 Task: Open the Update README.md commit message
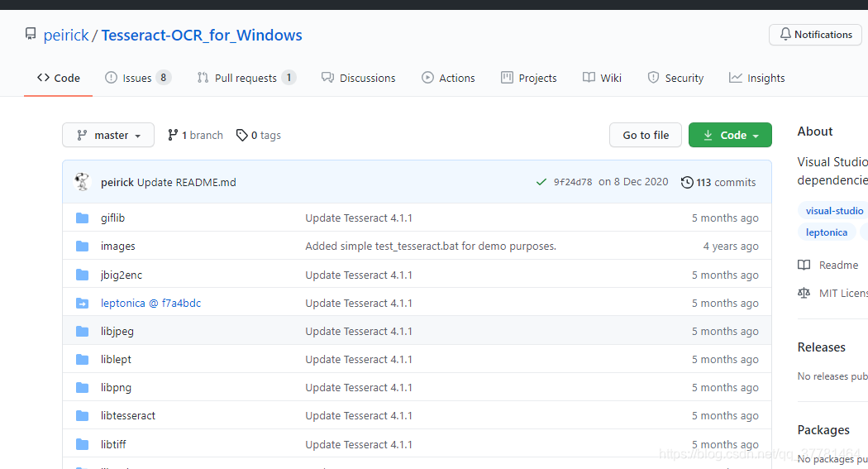tap(187, 182)
